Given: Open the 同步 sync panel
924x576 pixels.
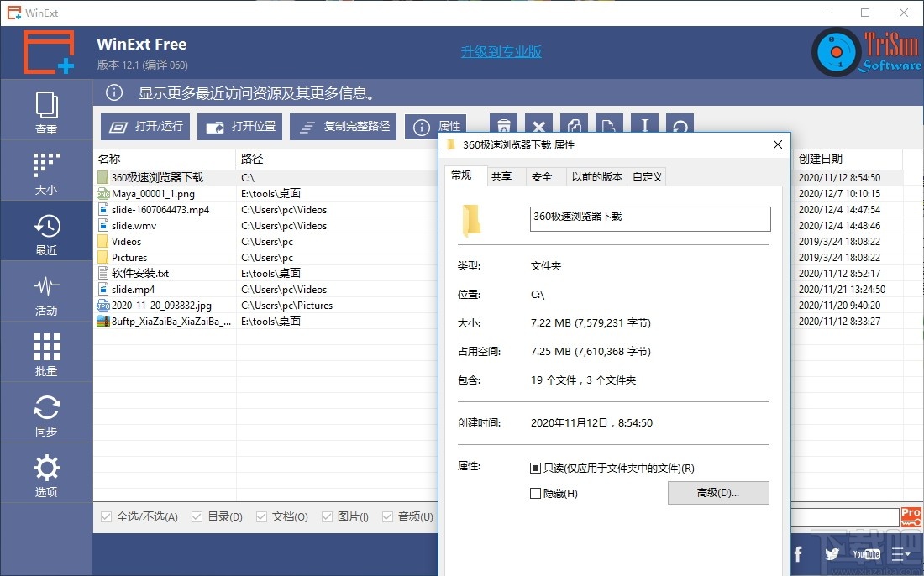Looking at the screenshot, I should click(46, 412).
